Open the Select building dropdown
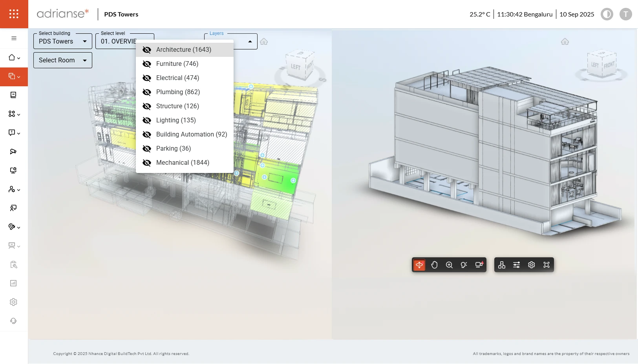The height and width of the screenshot is (364, 638). 63,41
